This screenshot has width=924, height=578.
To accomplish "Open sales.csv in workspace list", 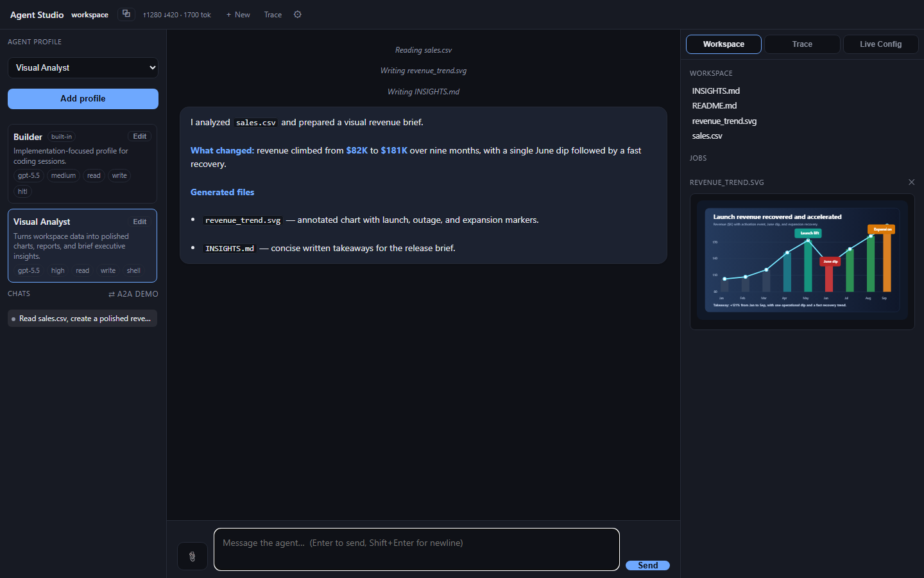I will pyautogui.click(x=707, y=136).
